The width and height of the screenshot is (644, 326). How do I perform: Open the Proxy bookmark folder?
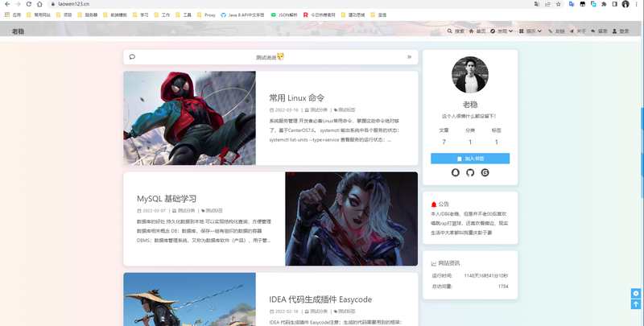[x=206, y=14]
